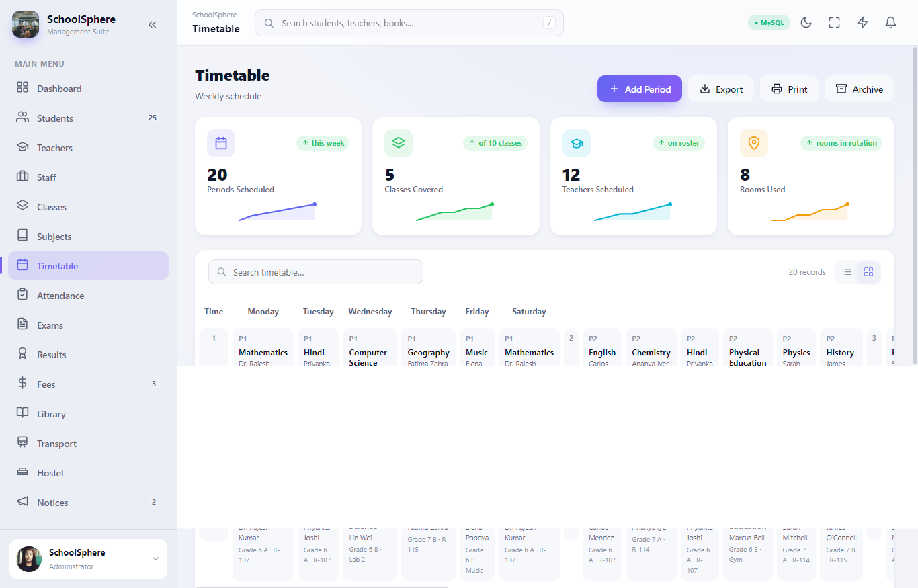Print the timetable with the printer icon
The height and width of the screenshot is (588, 918).
777,89
